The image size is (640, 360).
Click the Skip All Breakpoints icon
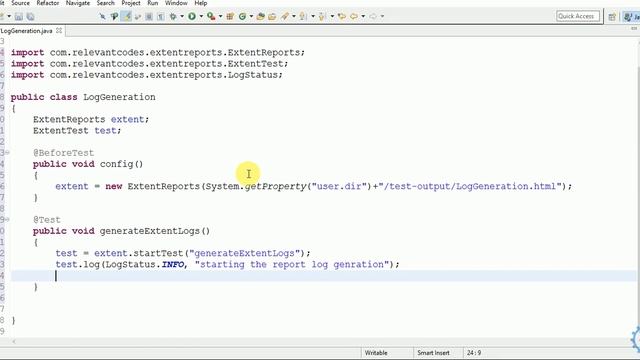(102, 16)
